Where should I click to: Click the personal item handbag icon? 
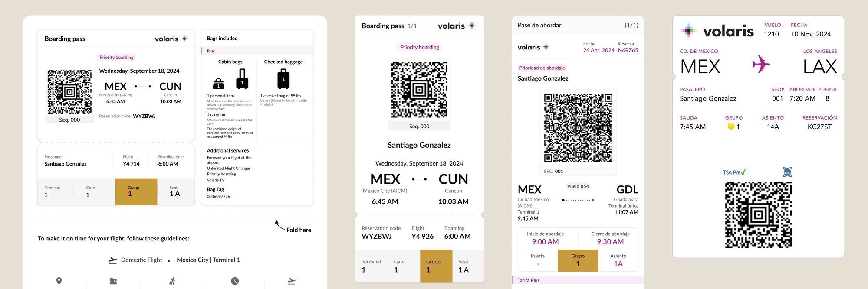[218, 83]
